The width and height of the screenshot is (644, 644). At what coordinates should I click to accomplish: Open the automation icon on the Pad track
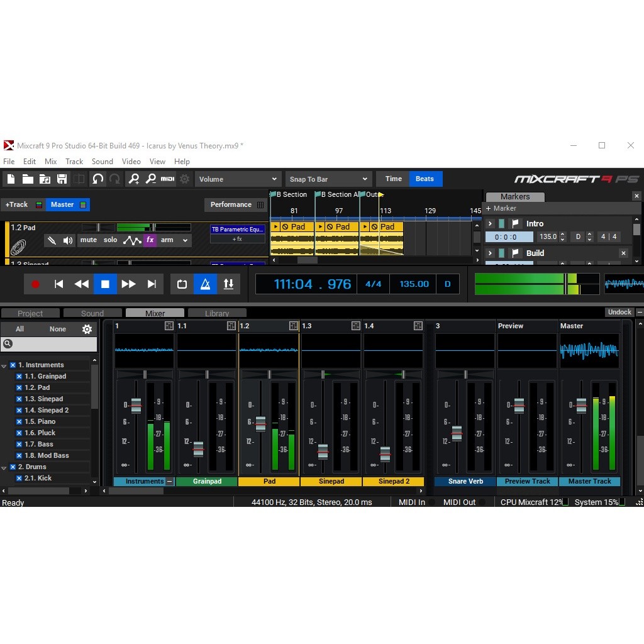coord(132,240)
